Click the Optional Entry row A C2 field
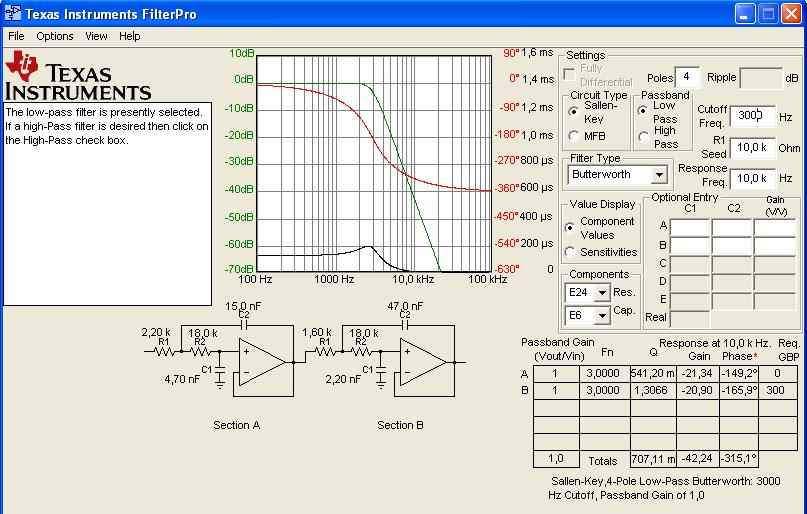Viewport: 807px width, 514px height. click(x=732, y=227)
